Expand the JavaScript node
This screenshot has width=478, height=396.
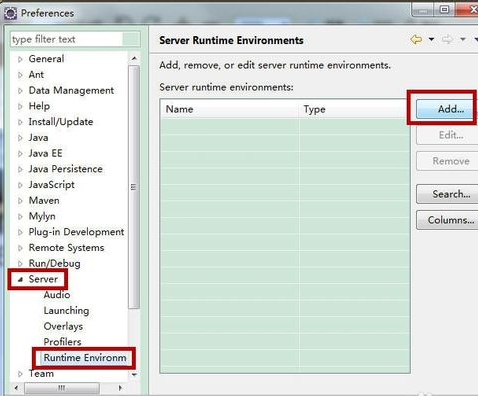click(20, 185)
